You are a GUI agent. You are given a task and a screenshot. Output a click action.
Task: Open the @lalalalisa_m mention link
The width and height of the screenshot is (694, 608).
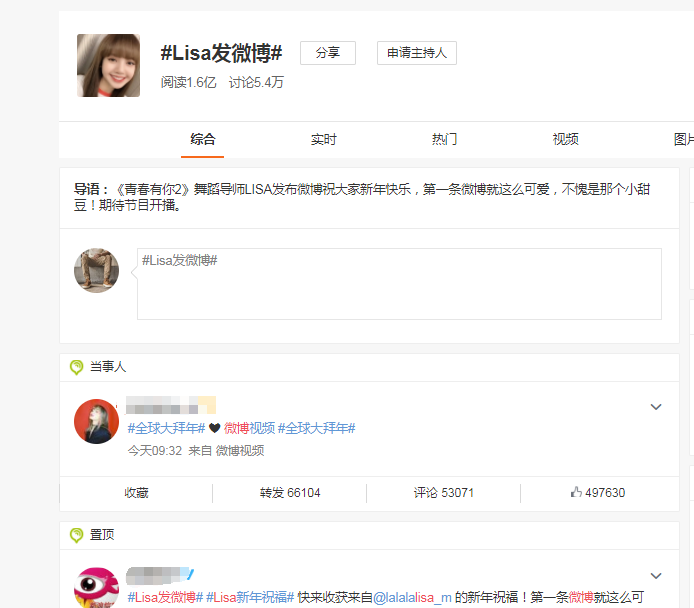pyautogui.click(x=413, y=597)
